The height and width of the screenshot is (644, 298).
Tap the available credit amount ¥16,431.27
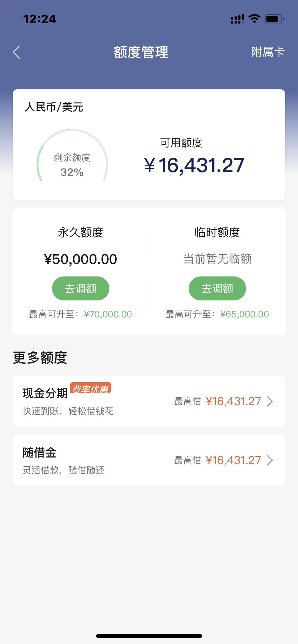click(x=194, y=165)
